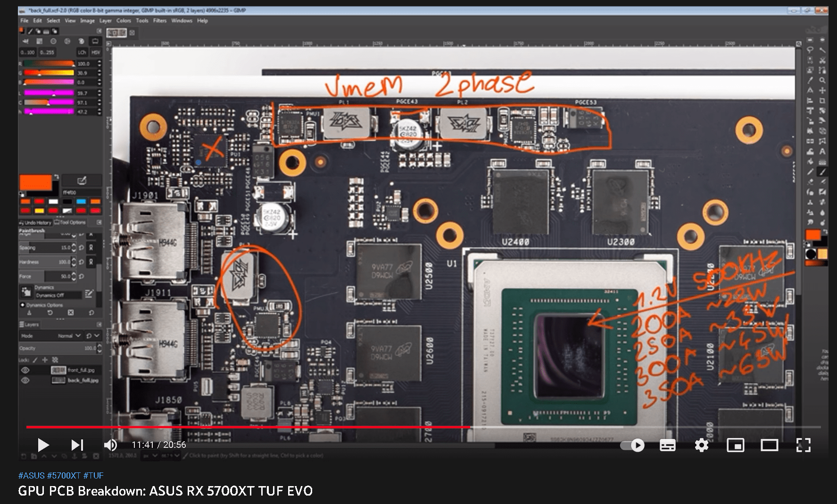Toggle the lock alpha channel icon
This screenshot has width=837, height=504.
(x=55, y=360)
